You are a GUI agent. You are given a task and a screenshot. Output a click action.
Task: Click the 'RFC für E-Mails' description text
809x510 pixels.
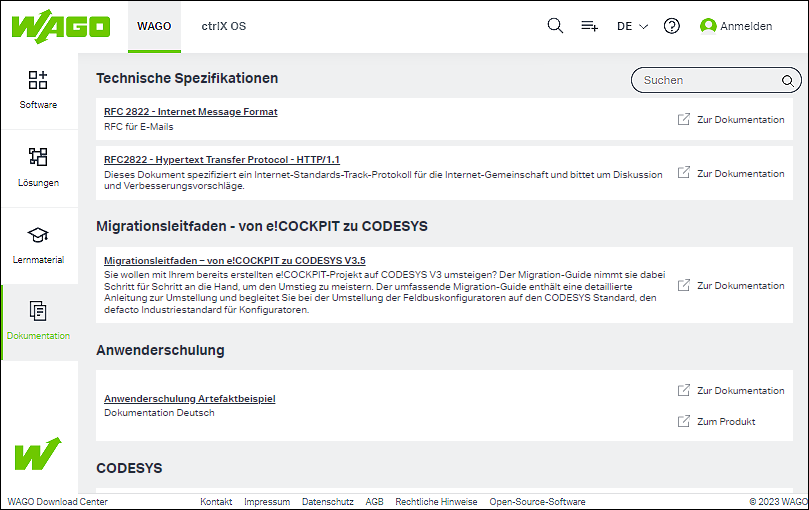(x=138, y=127)
